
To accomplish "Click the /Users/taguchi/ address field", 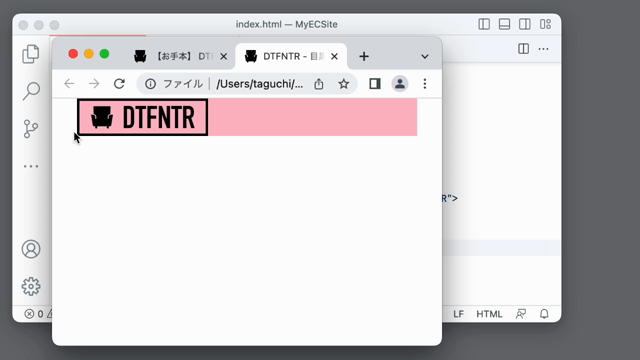I will coord(260,84).
